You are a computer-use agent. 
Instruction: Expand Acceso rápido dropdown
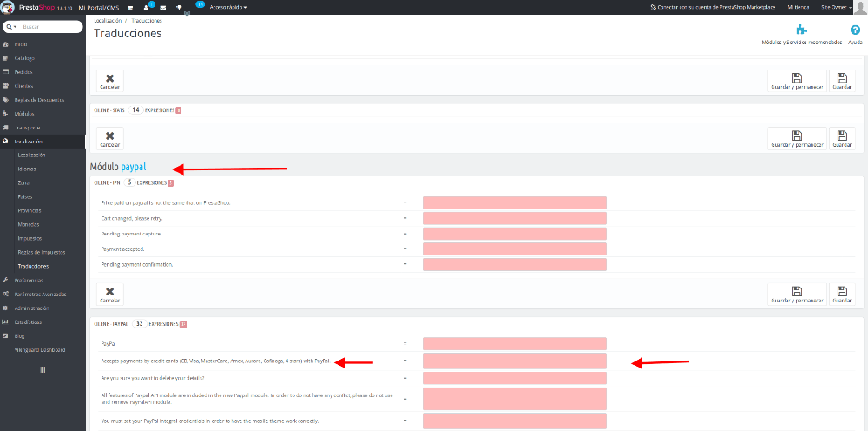pos(228,8)
